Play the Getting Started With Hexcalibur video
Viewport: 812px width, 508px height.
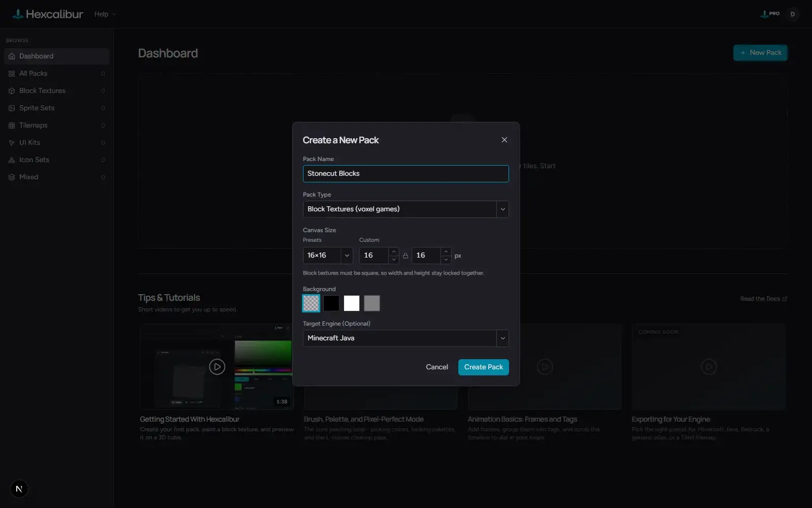click(x=217, y=367)
